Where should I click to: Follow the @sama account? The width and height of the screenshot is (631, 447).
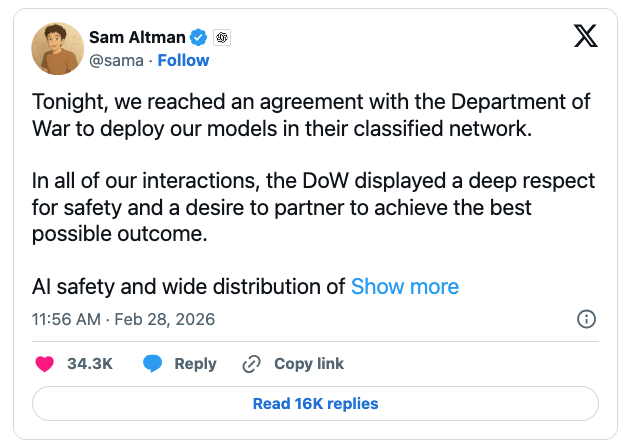pos(183,60)
